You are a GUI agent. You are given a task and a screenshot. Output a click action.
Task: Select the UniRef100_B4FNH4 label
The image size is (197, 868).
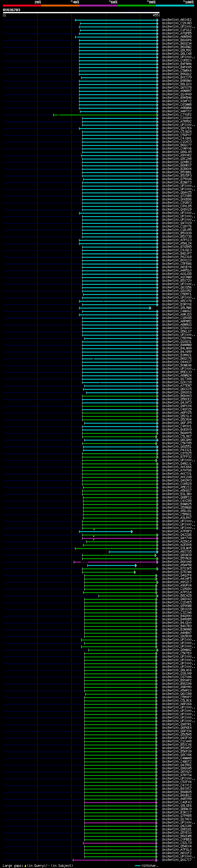click(177, 64)
